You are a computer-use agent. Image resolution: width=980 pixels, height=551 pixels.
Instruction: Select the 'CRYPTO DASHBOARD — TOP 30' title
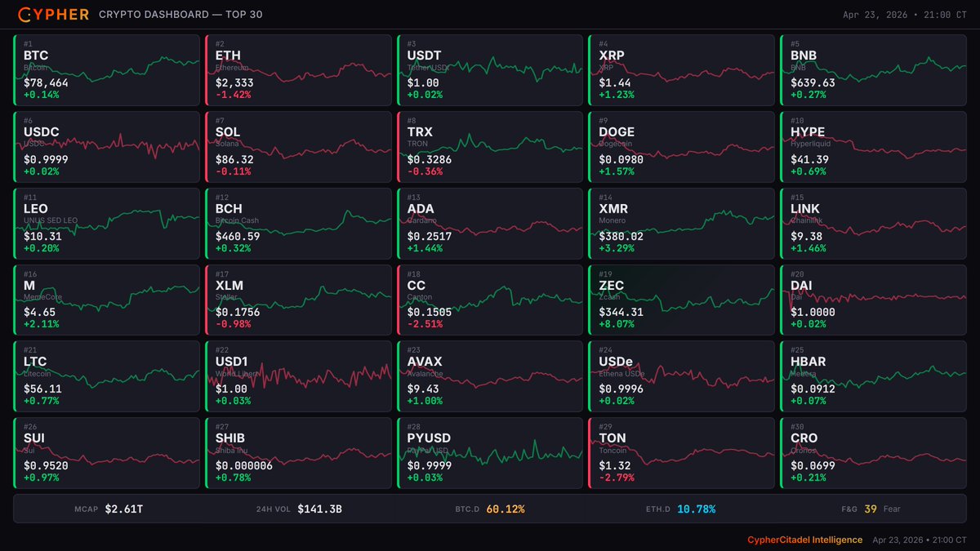coord(180,15)
